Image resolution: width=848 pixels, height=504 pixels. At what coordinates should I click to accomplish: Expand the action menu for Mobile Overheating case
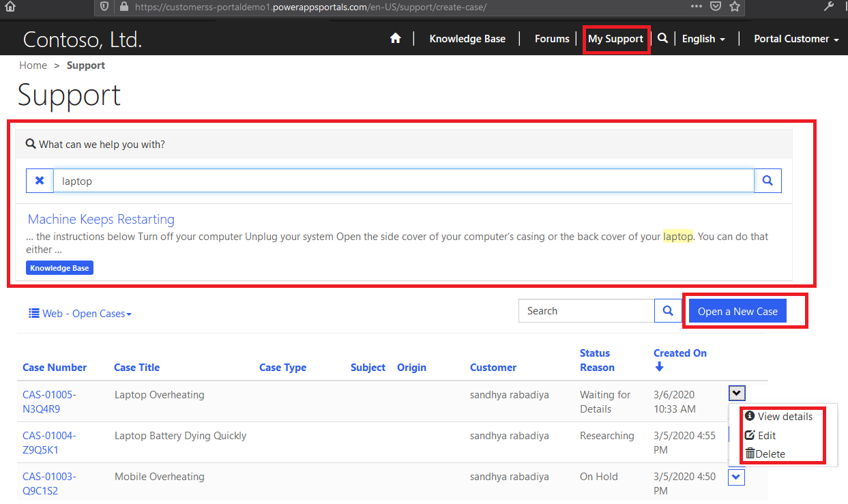click(x=736, y=477)
